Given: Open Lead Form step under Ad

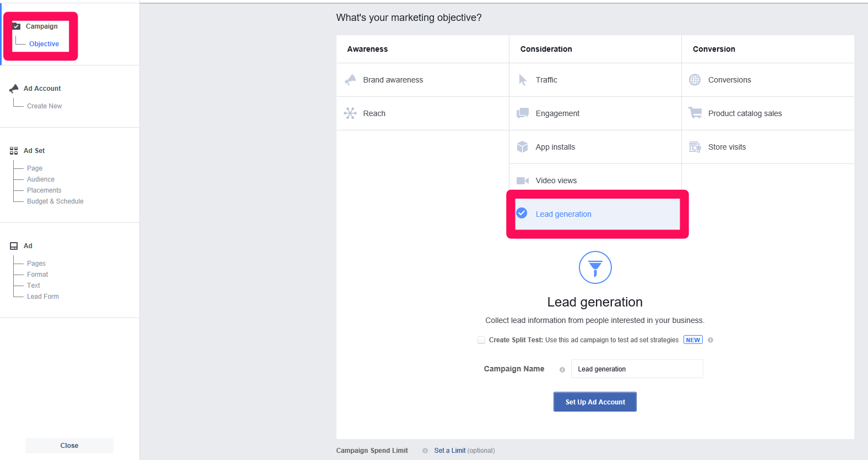Looking at the screenshot, I should tap(43, 297).
